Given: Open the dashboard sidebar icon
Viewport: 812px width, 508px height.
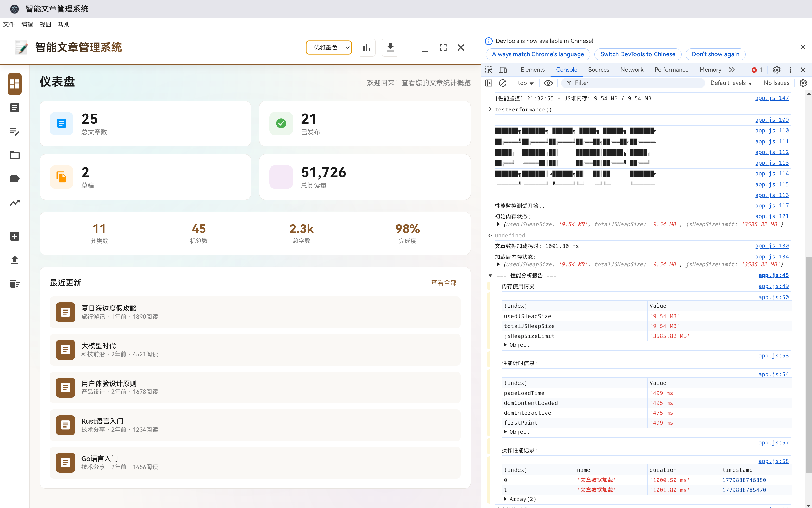Looking at the screenshot, I should click(x=15, y=84).
